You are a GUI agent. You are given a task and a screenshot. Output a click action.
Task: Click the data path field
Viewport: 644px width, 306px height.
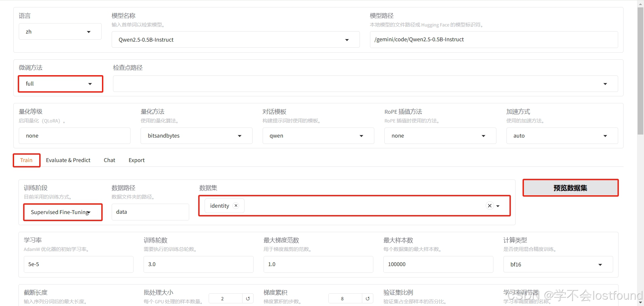click(150, 212)
